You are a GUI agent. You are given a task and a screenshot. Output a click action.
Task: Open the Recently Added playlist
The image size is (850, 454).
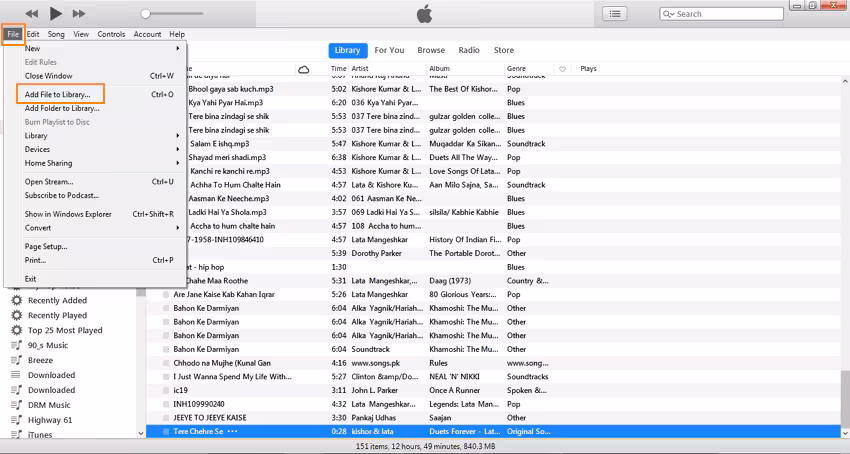pyautogui.click(x=57, y=300)
